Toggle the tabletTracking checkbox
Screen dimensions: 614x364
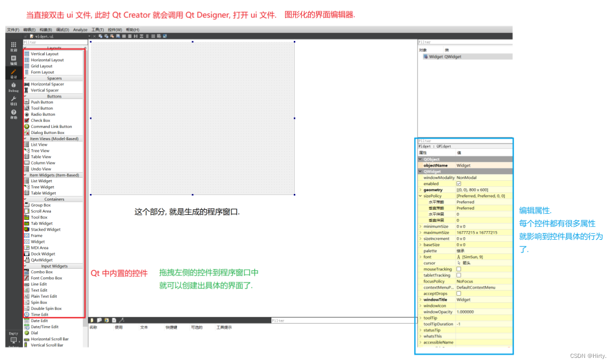point(459,275)
